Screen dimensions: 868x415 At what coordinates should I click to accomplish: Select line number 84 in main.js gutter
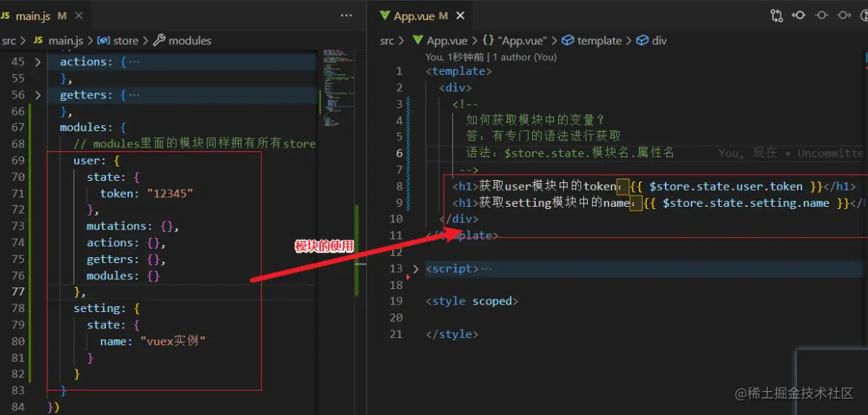pyautogui.click(x=18, y=408)
